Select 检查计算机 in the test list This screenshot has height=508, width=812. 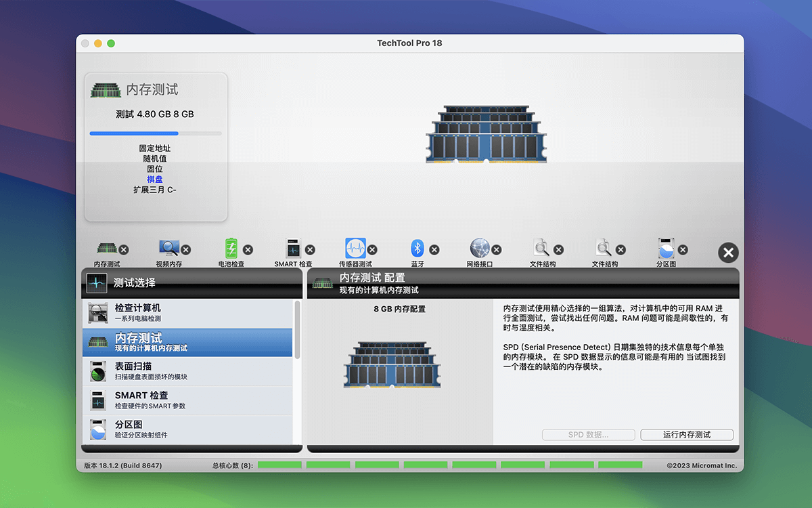pyautogui.click(x=187, y=313)
